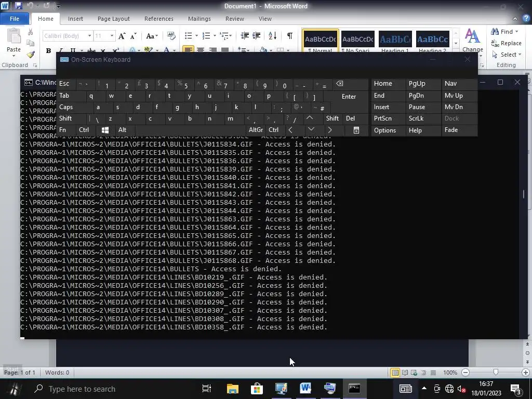The image size is (532, 399).
Task: Select the Format Painter brush icon
Action: (x=31, y=54)
